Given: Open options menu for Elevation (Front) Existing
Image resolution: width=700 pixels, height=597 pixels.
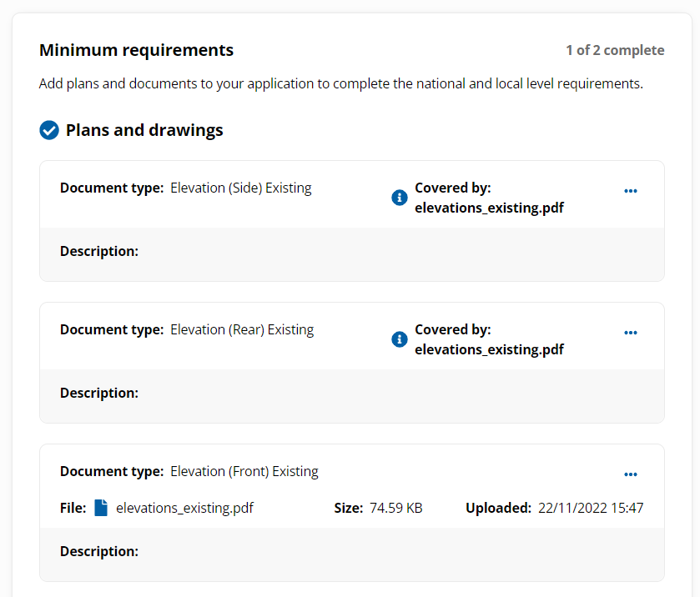Looking at the screenshot, I should coord(631,474).
